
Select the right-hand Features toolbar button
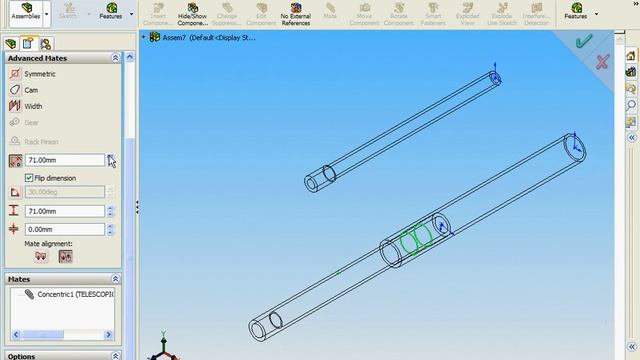click(576, 11)
